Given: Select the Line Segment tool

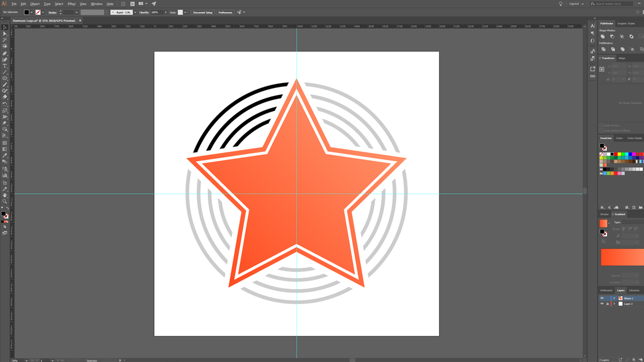Looking at the screenshot, I should [5, 72].
